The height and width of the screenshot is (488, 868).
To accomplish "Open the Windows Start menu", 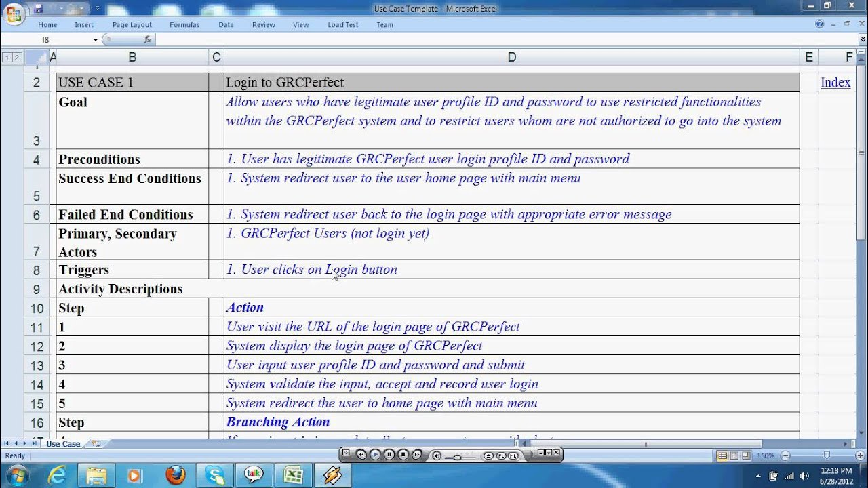I will (x=17, y=475).
